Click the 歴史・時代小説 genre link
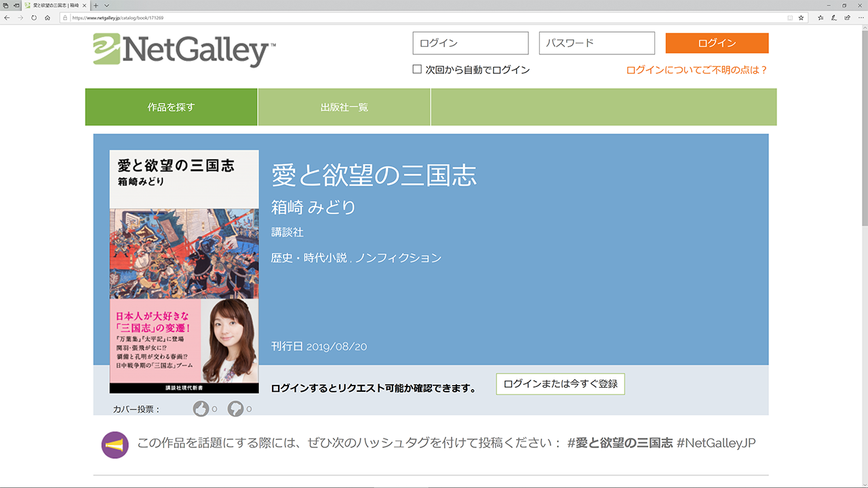The height and width of the screenshot is (488, 868). point(309,258)
